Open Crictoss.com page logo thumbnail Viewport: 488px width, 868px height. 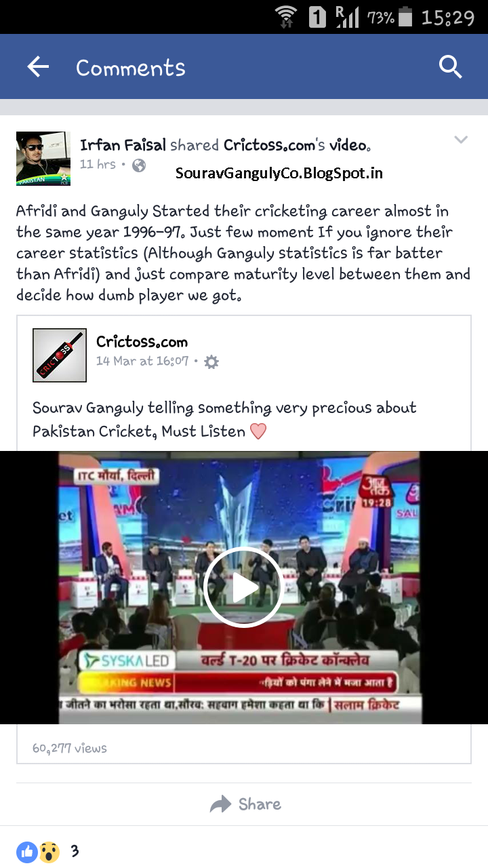[60, 355]
